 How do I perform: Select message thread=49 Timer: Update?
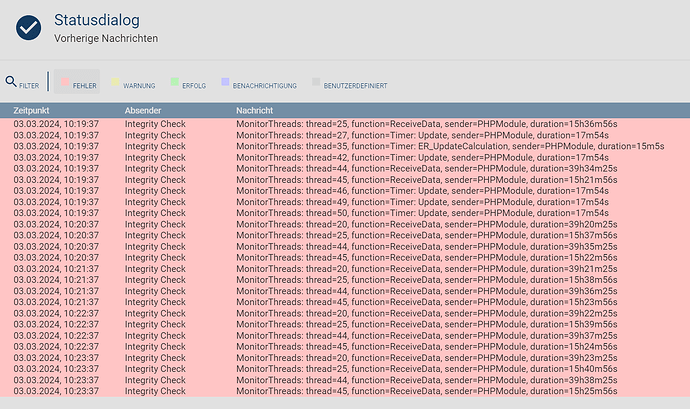pyautogui.click(x=345, y=202)
